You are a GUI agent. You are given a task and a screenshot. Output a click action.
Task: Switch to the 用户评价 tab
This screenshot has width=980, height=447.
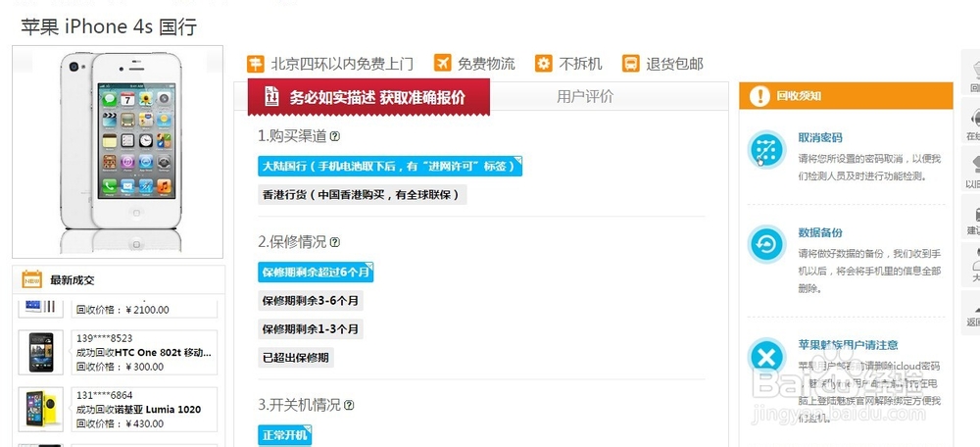(x=585, y=97)
